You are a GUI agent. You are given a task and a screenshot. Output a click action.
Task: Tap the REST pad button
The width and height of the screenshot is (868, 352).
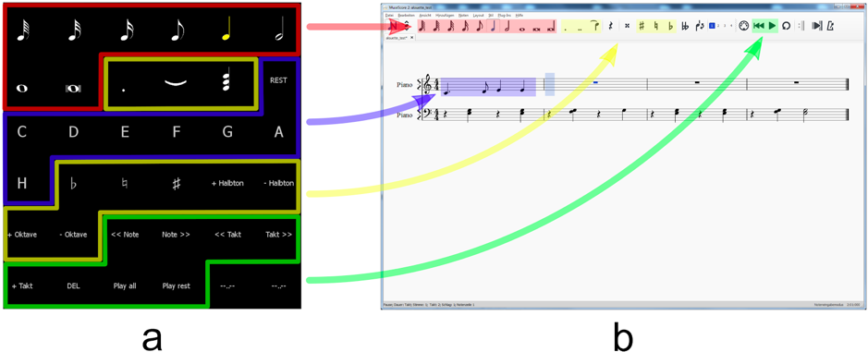278,79
